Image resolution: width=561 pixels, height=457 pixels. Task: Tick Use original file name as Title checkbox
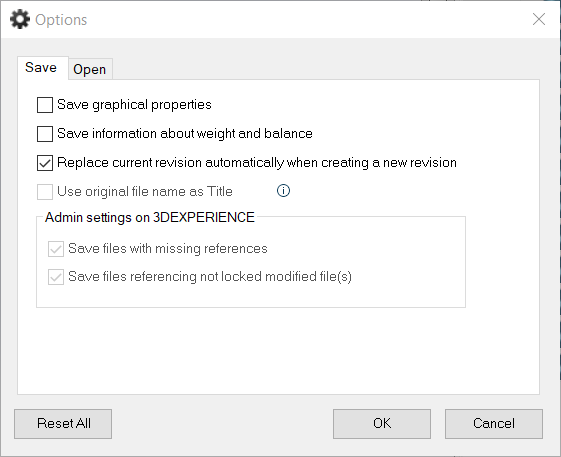[x=45, y=192]
